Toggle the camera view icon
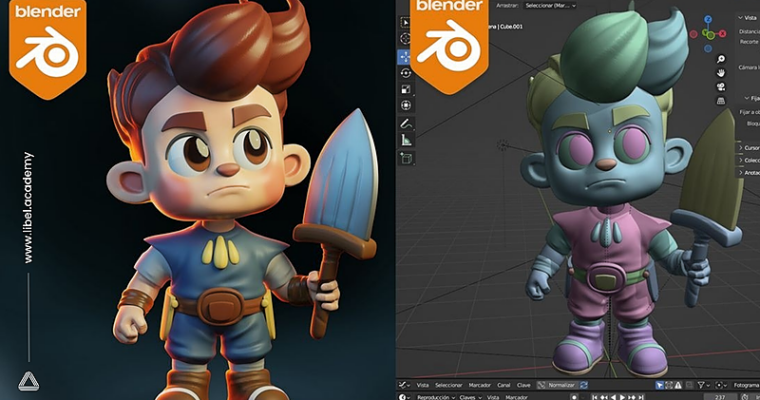The height and width of the screenshot is (400, 760). pos(721,87)
